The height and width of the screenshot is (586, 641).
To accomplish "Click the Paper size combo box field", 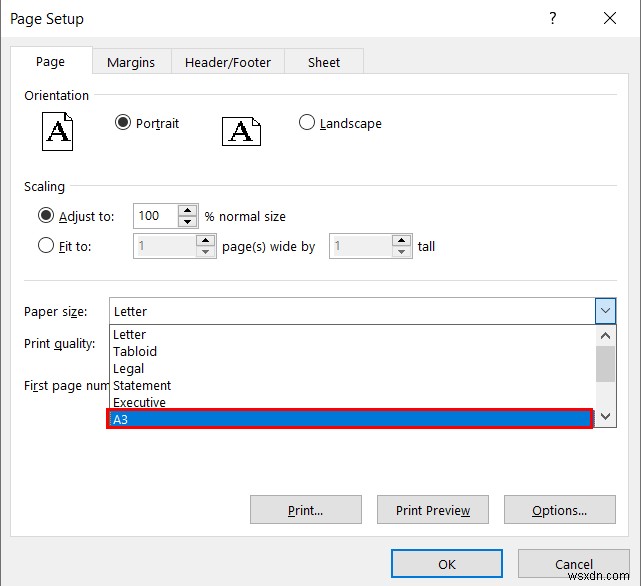I will point(352,311).
